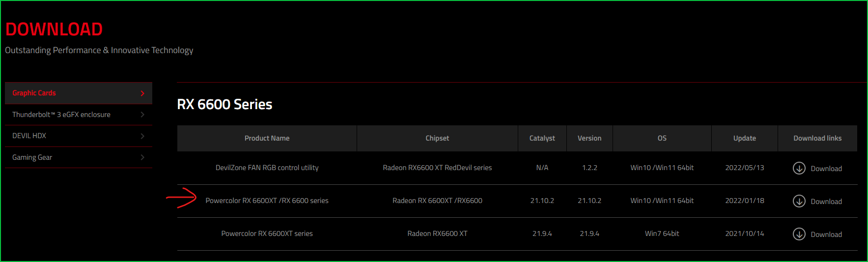
Task: Click Chipset column header
Action: (x=437, y=138)
